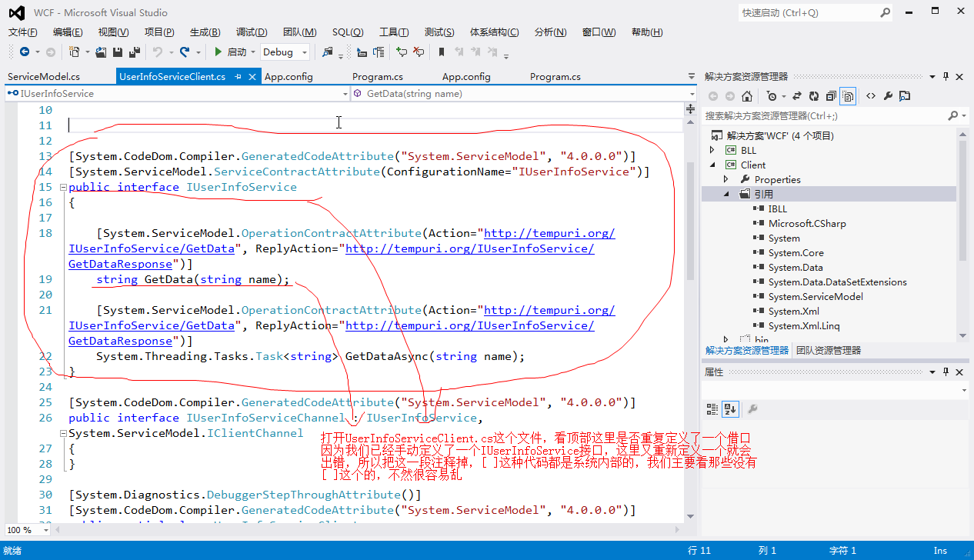Pin the UserInfoServiceClient.cs tab

(x=238, y=77)
